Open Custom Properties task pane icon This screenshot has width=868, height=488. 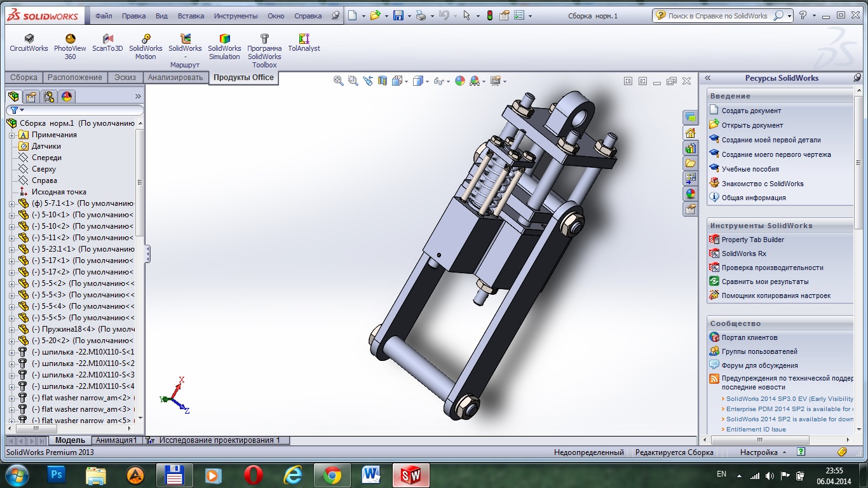click(x=691, y=209)
